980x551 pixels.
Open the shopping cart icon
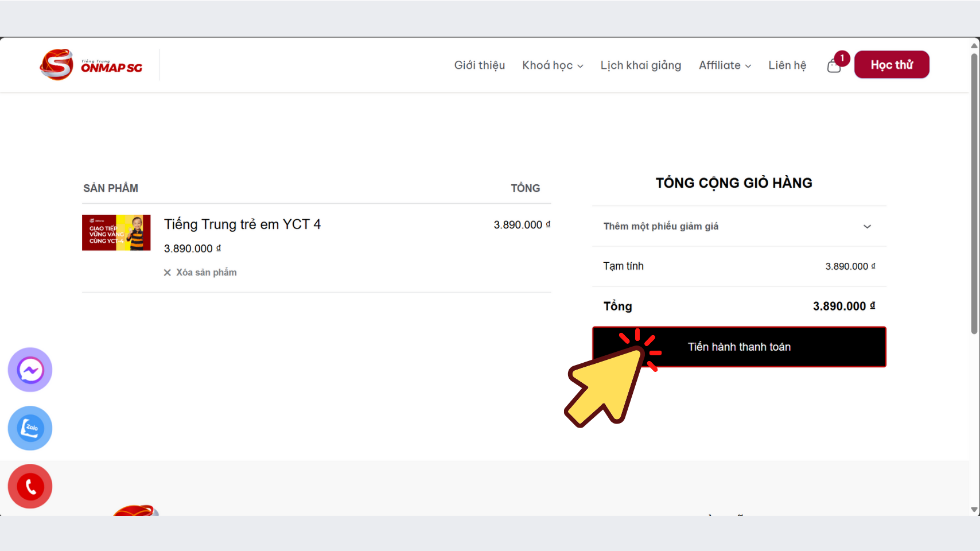833,67
